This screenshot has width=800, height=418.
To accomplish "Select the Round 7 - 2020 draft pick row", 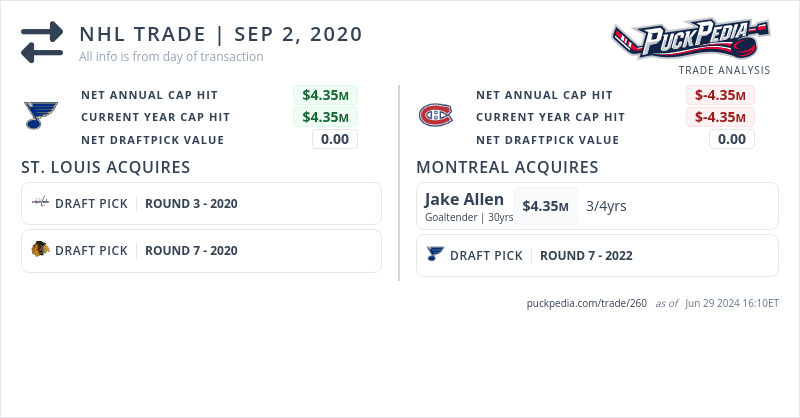I will tap(201, 250).
